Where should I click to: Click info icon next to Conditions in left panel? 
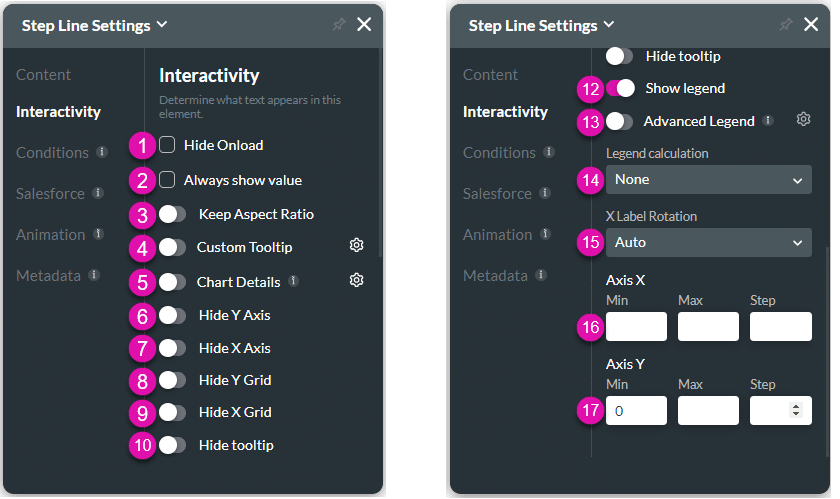point(102,153)
